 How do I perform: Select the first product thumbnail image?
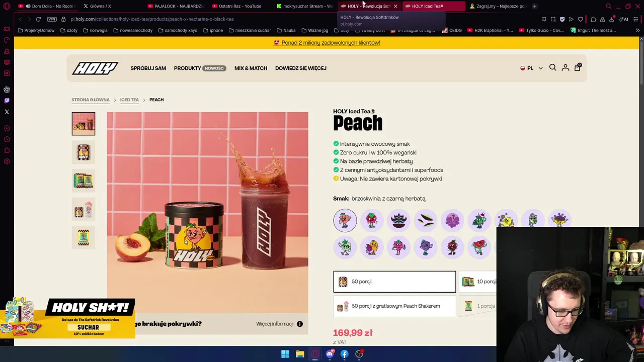(84, 124)
